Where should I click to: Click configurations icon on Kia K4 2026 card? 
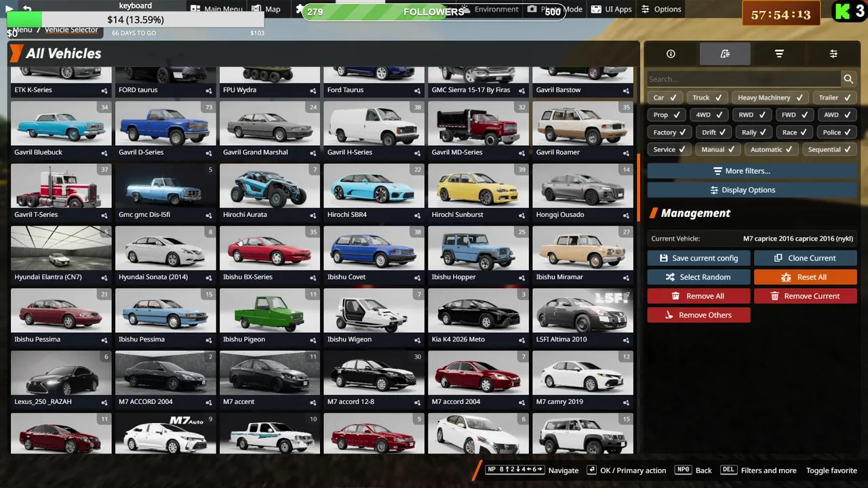522,340
